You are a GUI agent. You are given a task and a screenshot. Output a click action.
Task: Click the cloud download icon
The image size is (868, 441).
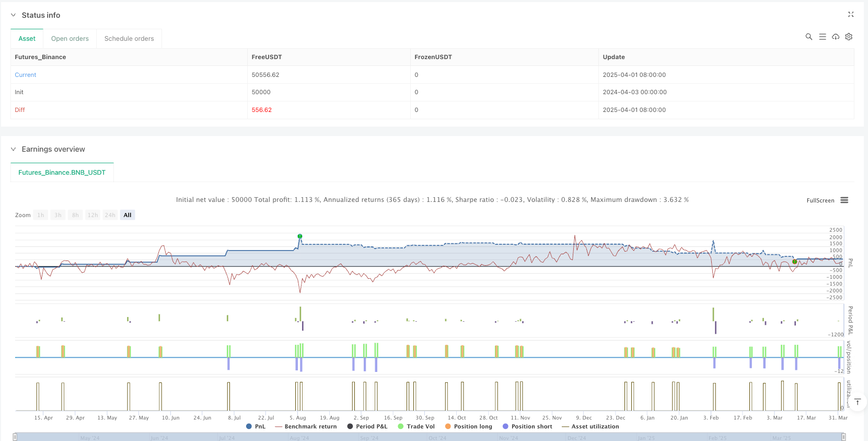836,37
